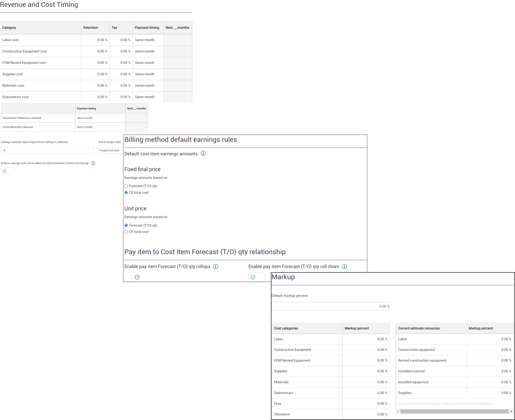
Task: Select CE total cost under Unit price
Action: (126, 232)
